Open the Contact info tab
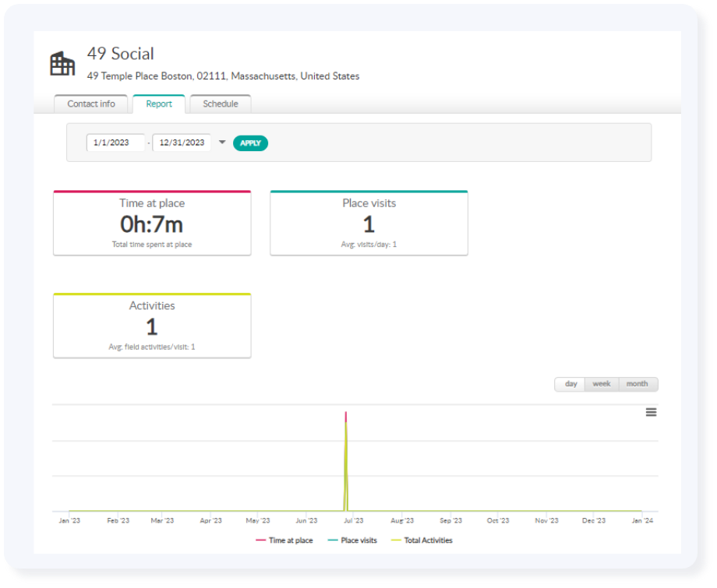Image resolution: width=717 pixels, height=588 pixels. click(91, 104)
